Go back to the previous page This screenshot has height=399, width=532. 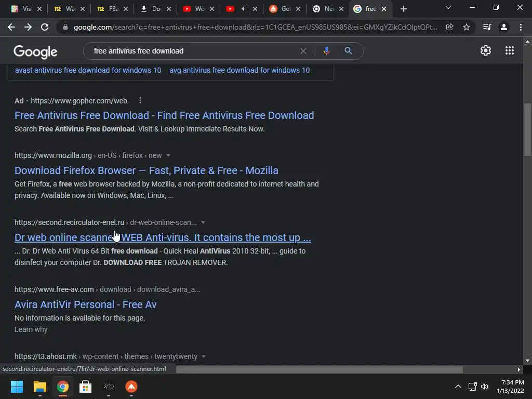pos(11,27)
